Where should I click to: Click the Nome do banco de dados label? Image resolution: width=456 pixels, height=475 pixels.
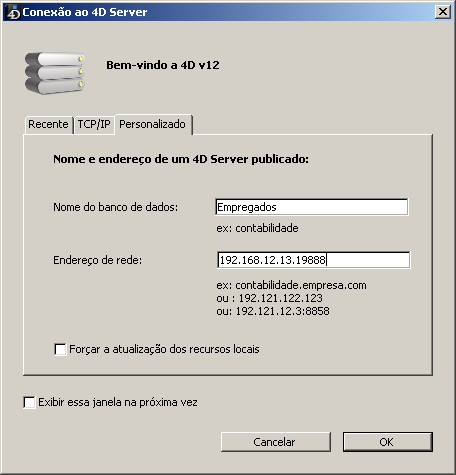pyautogui.click(x=116, y=207)
